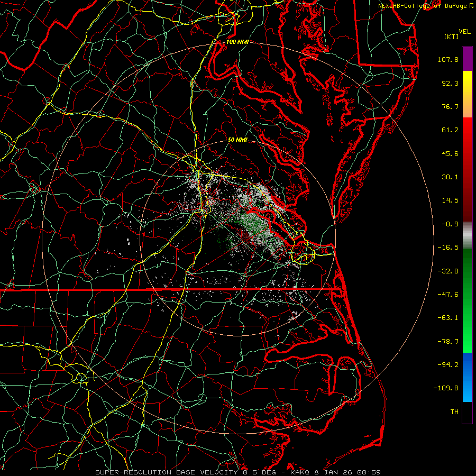Select the -32.0 legend value

click(x=448, y=271)
